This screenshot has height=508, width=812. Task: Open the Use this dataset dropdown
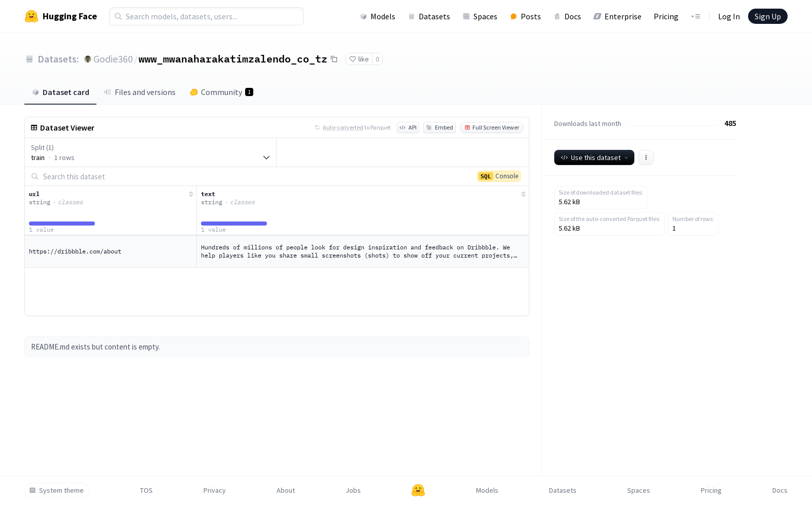coord(594,157)
